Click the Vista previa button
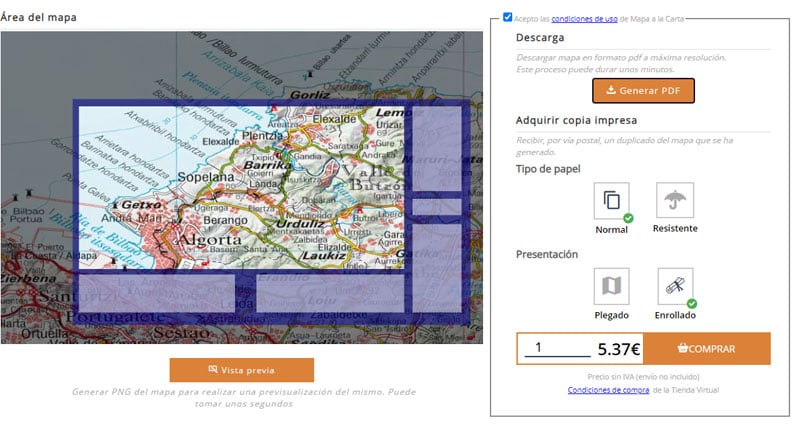This screenshot has width=800, height=424. (x=241, y=370)
